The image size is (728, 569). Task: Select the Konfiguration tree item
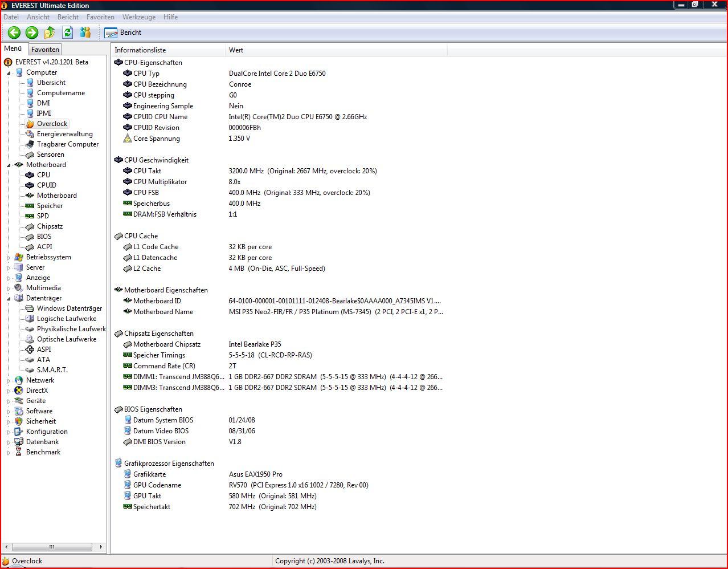pos(47,432)
